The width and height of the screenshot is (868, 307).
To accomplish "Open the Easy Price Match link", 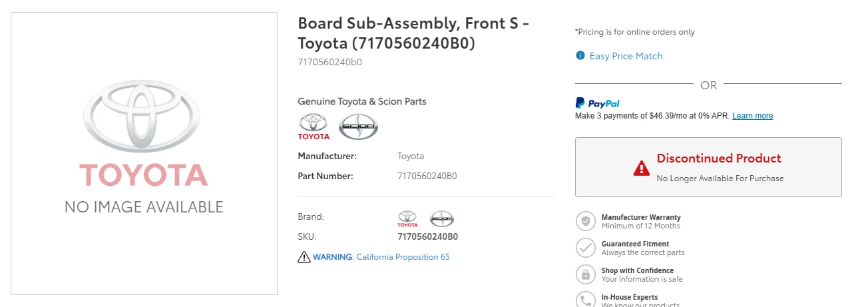I will coord(626,56).
